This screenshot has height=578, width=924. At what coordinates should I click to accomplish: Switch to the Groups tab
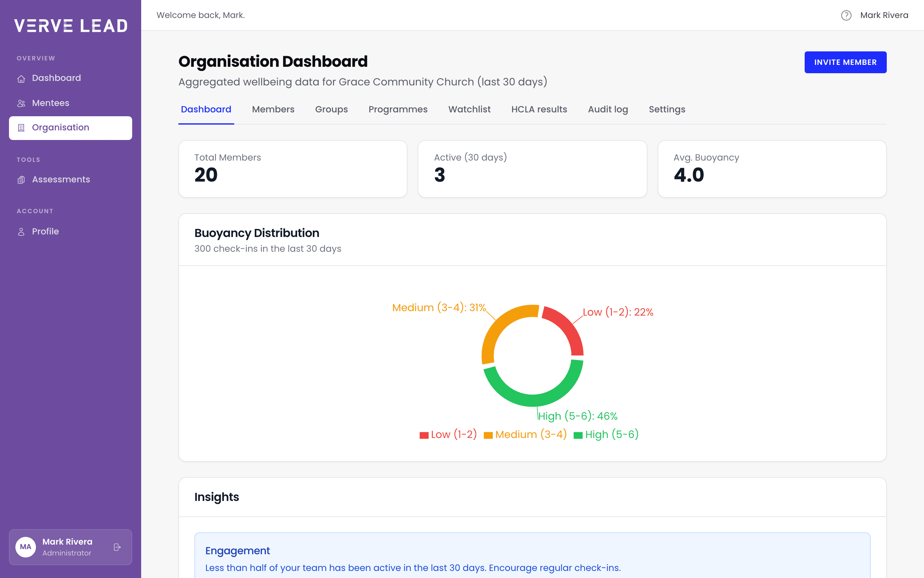coord(331,109)
